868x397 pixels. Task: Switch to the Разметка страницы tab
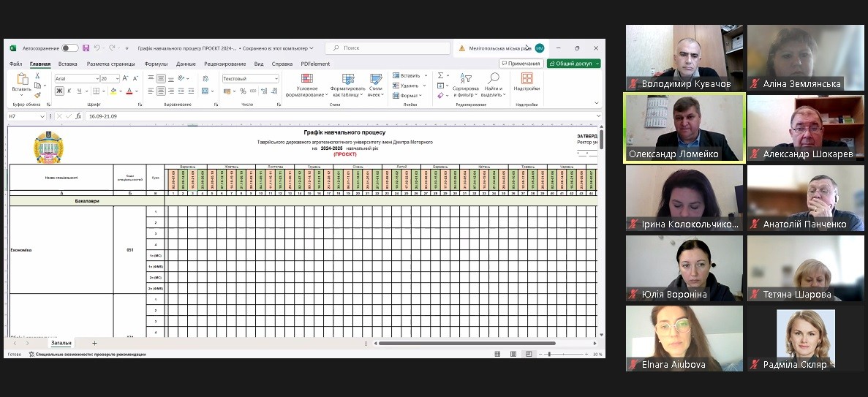[110, 64]
